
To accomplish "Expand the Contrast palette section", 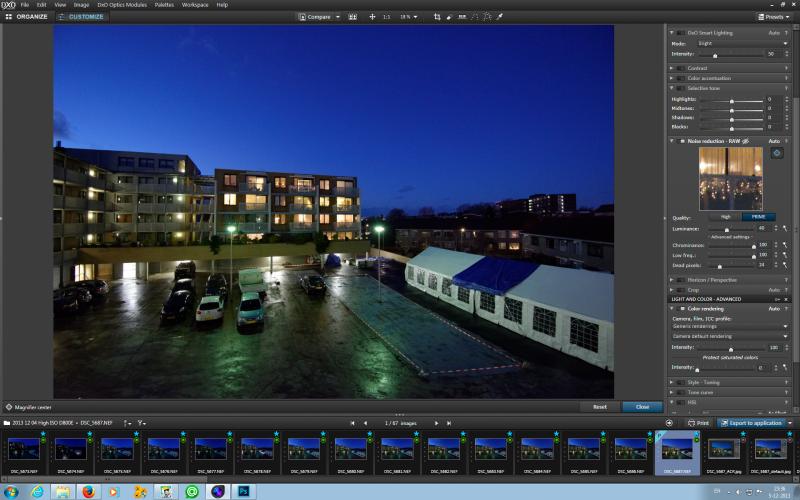I will [x=671, y=68].
